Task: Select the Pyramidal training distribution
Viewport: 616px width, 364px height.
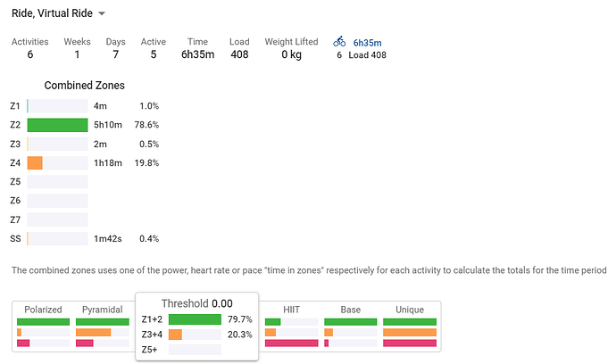Action: point(102,327)
